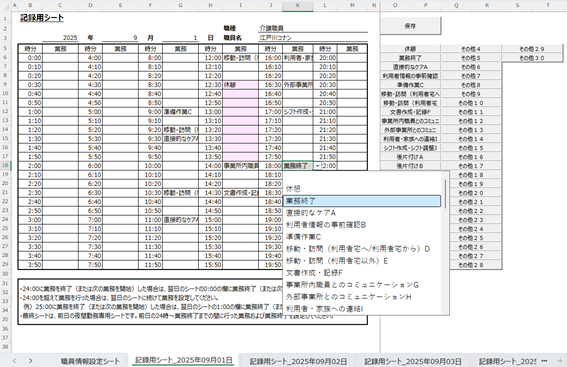Click the dropdown list's scrollbar thumb
Screen dimensions: 567x367
click(446, 194)
